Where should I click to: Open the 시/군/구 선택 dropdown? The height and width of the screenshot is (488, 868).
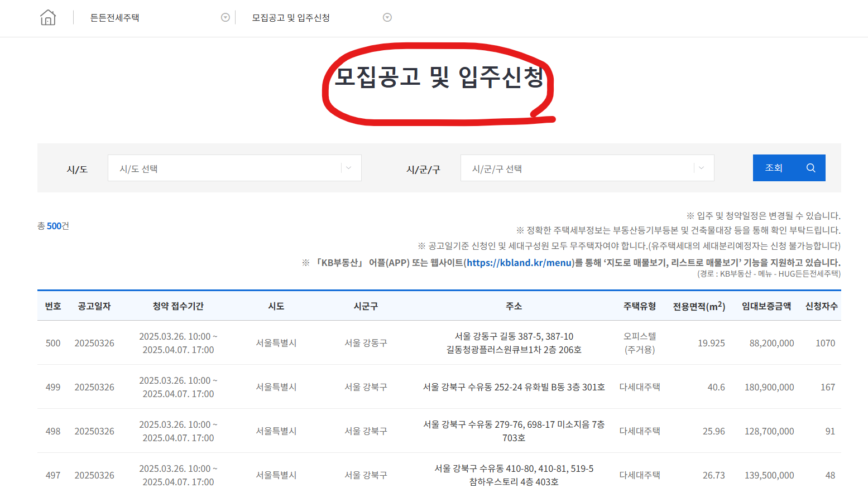click(587, 167)
